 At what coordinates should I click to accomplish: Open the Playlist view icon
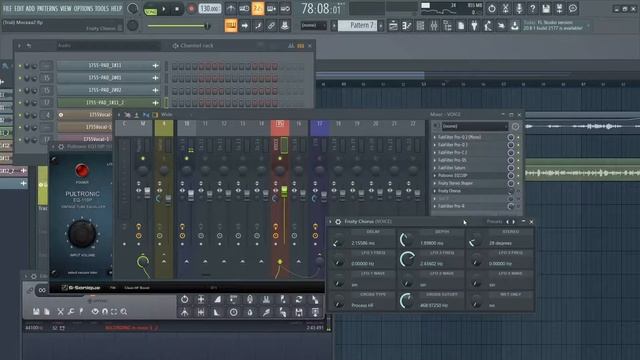(x=393, y=26)
